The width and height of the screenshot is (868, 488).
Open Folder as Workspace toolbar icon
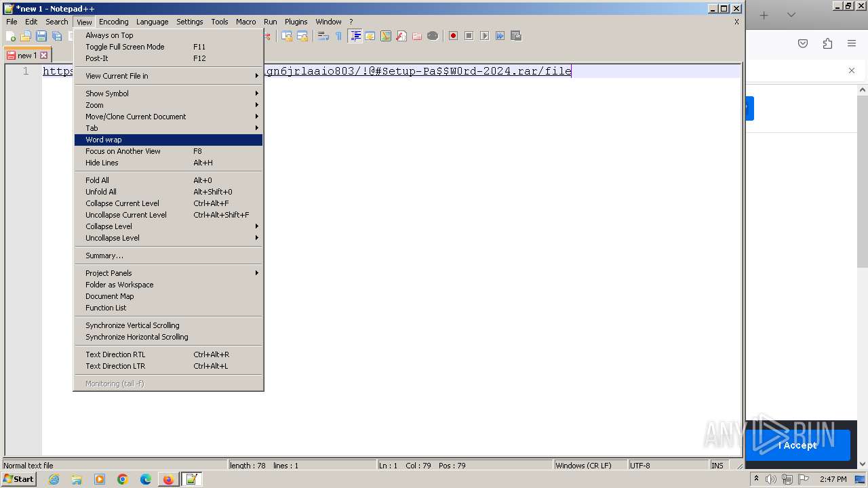(417, 36)
